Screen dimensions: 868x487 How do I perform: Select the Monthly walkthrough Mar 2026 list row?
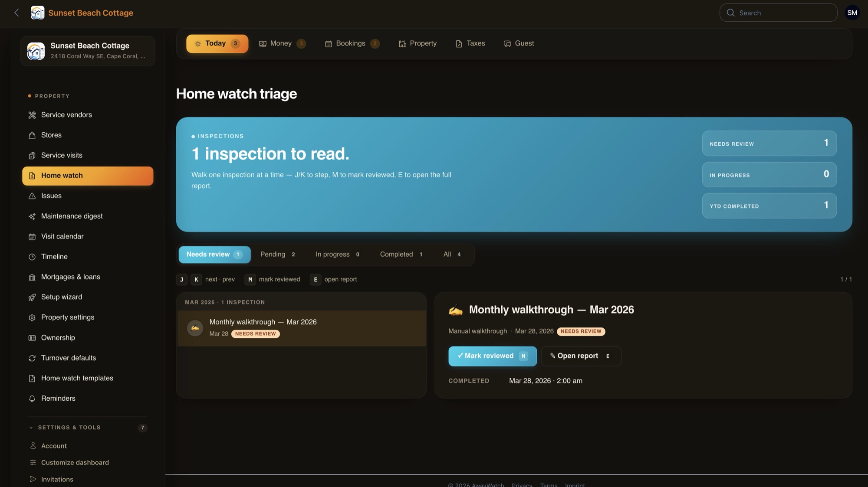click(x=301, y=328)
